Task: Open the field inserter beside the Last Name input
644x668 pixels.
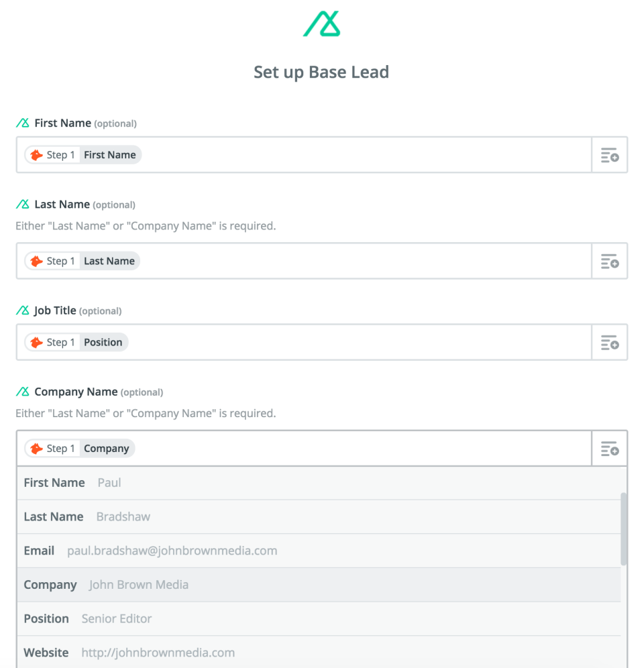Action: (609, 261)
